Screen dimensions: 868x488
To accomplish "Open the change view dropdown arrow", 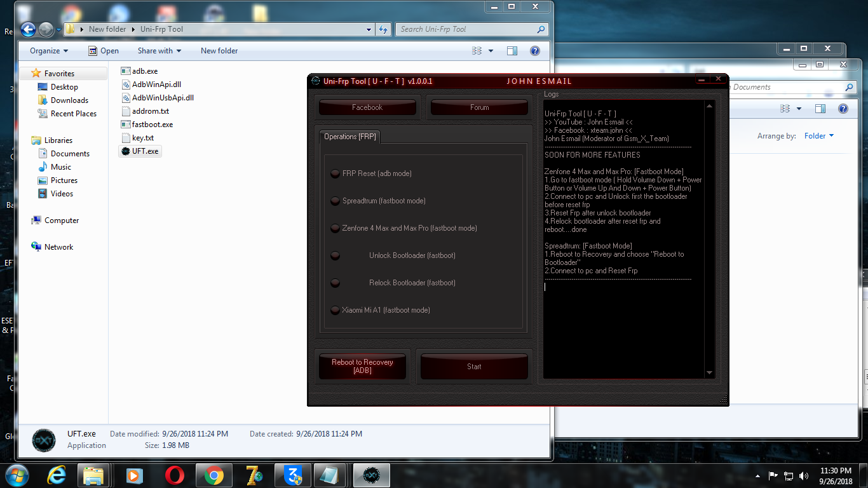I will tap(491, 51).
